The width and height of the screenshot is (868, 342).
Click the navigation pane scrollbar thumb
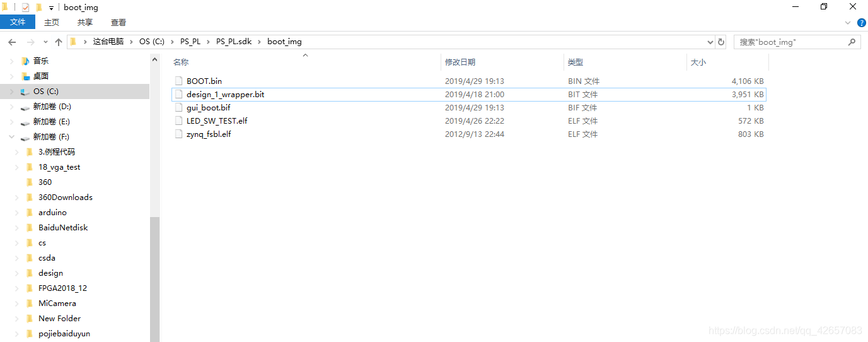(155, 280)
